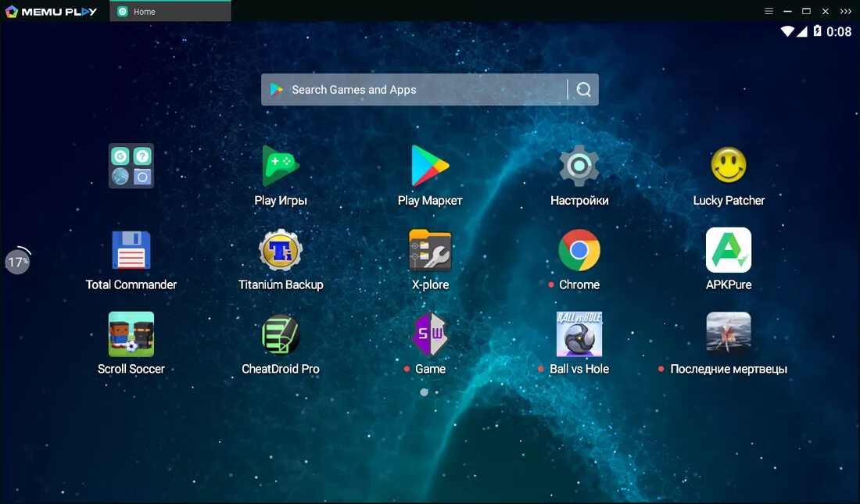Image resolution: width=860 pixels, height=504 pixels.
Task: Launch Chrome browser
Action: pos(579,250)
